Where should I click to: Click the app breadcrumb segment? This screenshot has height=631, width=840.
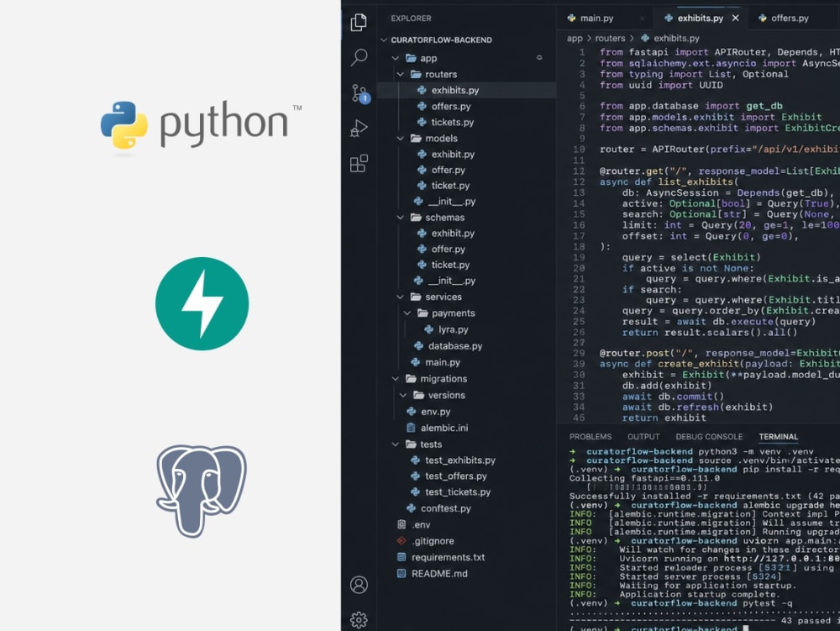click(575, 39)
